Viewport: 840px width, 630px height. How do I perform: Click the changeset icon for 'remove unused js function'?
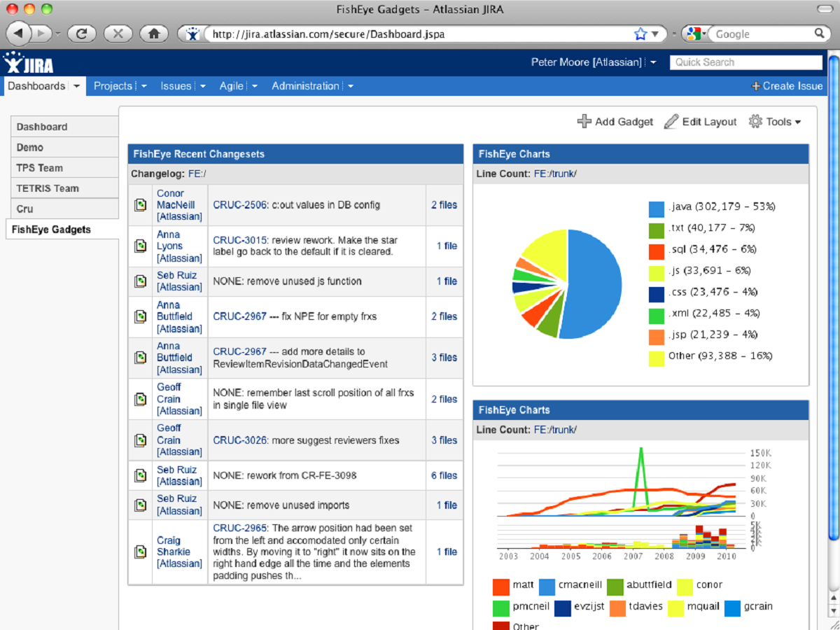click(x=141, y=281)
